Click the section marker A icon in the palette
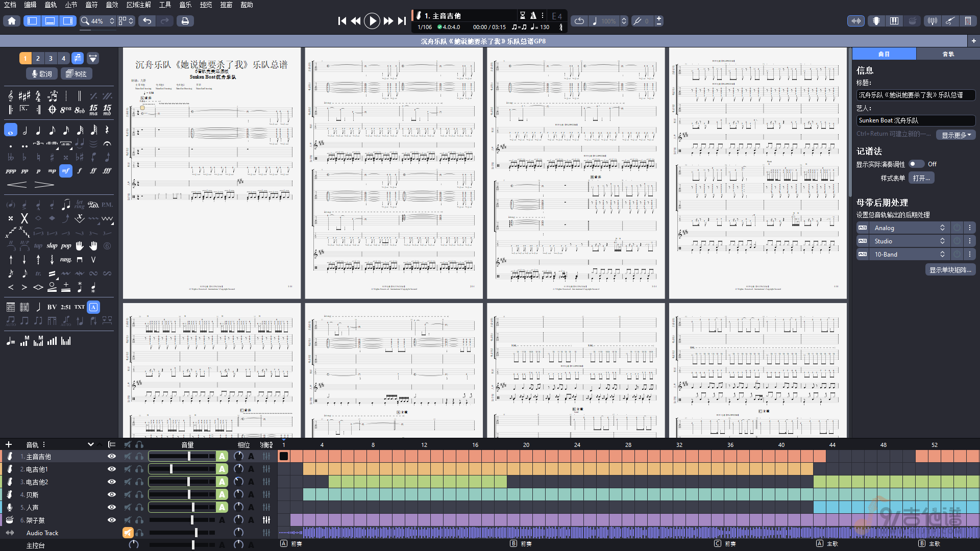This screenshot has height=551, width=980. pyautogui.click(x=93, y=307)
